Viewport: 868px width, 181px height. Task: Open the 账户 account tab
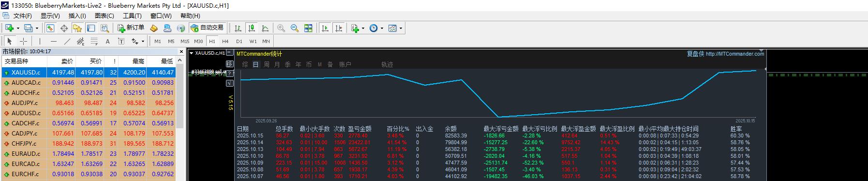coord(345,64)
